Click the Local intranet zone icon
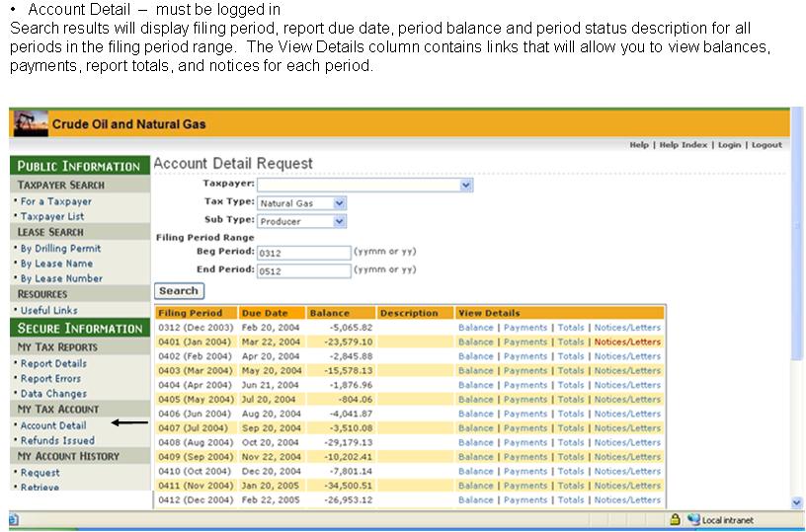Viewport: 806px width, 532px height. [693, 519]
